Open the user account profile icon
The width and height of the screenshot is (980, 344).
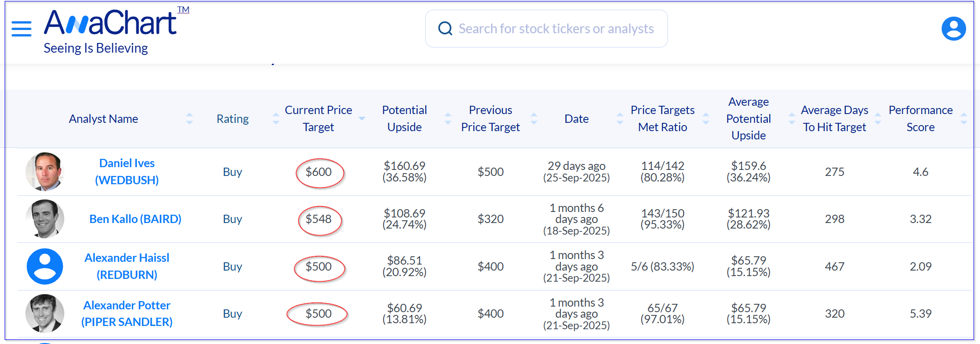(x=953, y=29)
